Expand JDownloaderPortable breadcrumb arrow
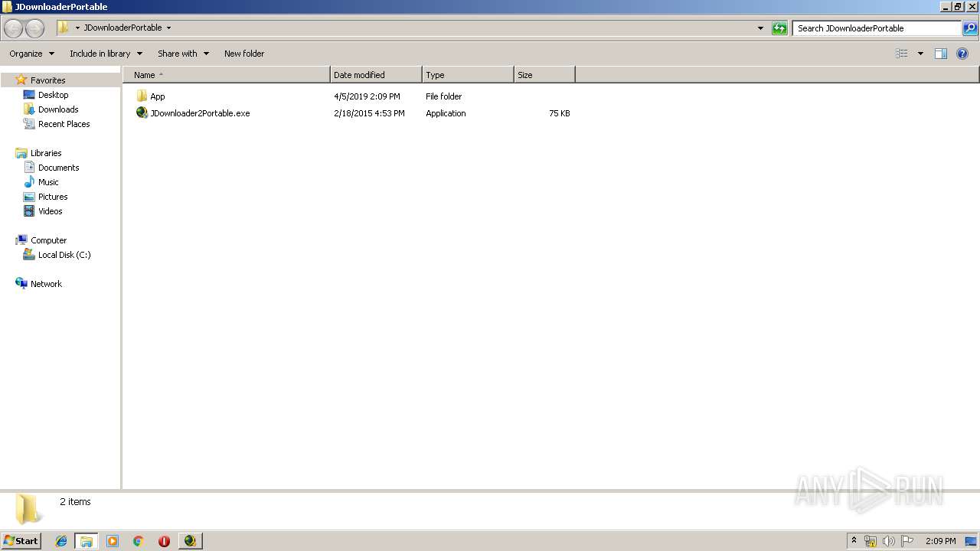Viewport: 980px width, 551px height. [x=168, y=28]
